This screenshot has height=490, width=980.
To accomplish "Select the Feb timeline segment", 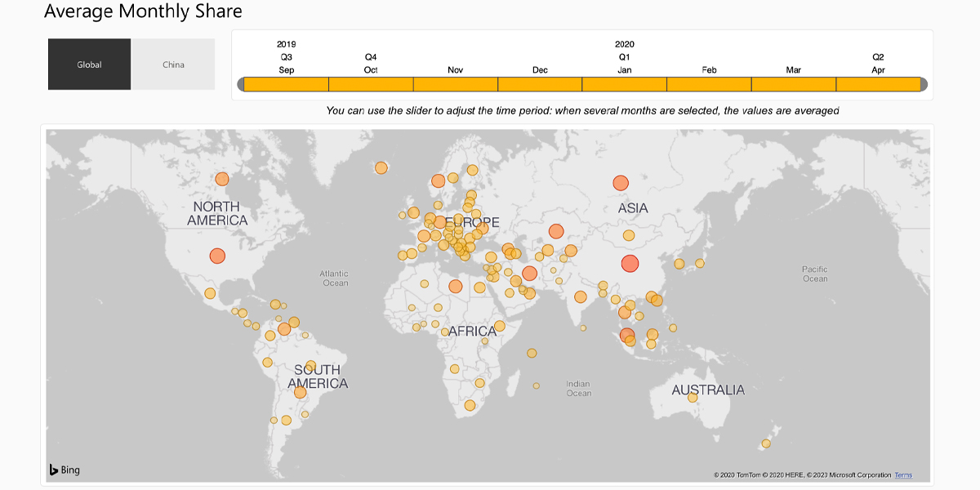I will (709, 84).
